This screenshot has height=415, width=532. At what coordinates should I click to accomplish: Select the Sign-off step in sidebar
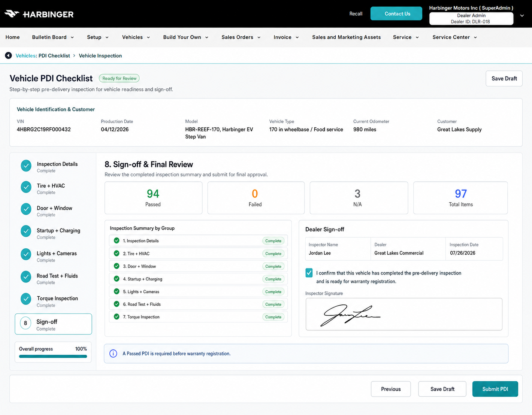pyautogui.click(x=53, y=324)
